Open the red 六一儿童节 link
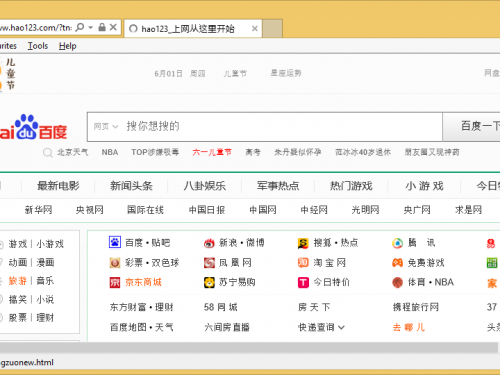Screen dimensions: 500x375 [x=212, y=152]
